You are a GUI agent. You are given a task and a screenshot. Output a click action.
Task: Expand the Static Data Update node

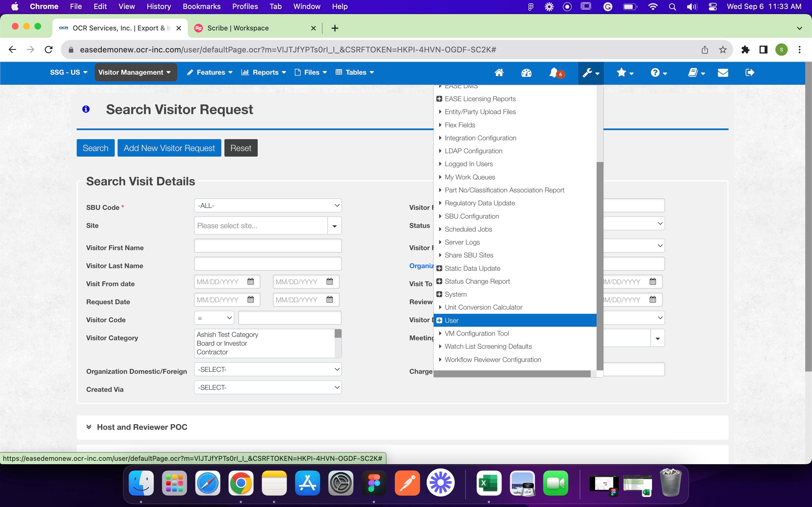(439, 268)
